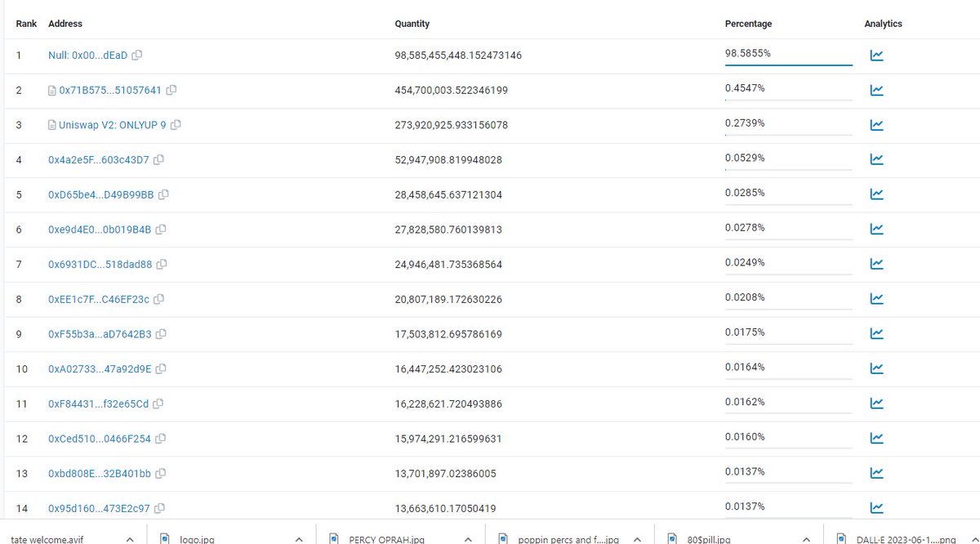This screenshot has width=980, height=544.
Task: Copy the Null: 0x00...dEaD address
Action: [137, 56]
